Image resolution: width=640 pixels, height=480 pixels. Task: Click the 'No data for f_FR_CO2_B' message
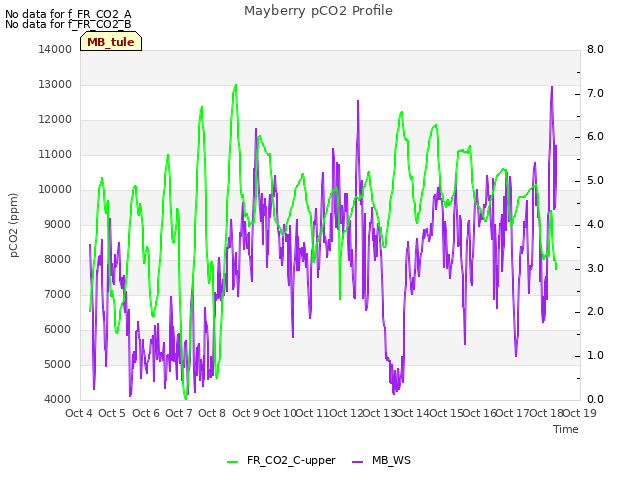68,24
